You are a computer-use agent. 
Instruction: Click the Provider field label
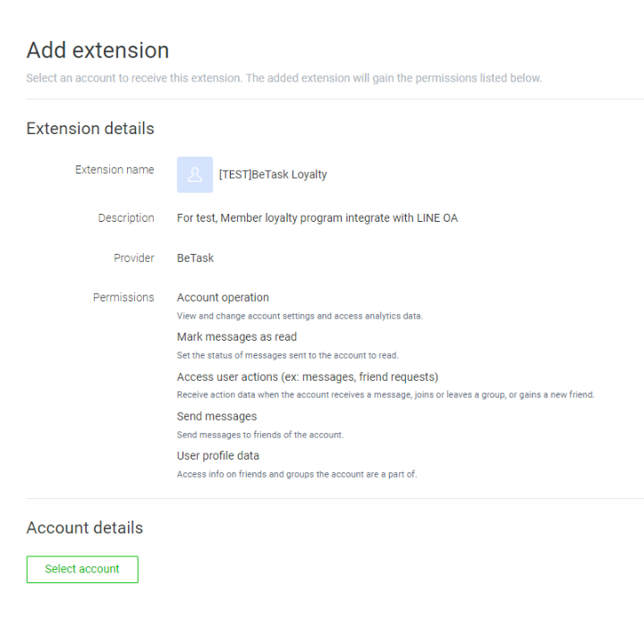tap(133, 258)
